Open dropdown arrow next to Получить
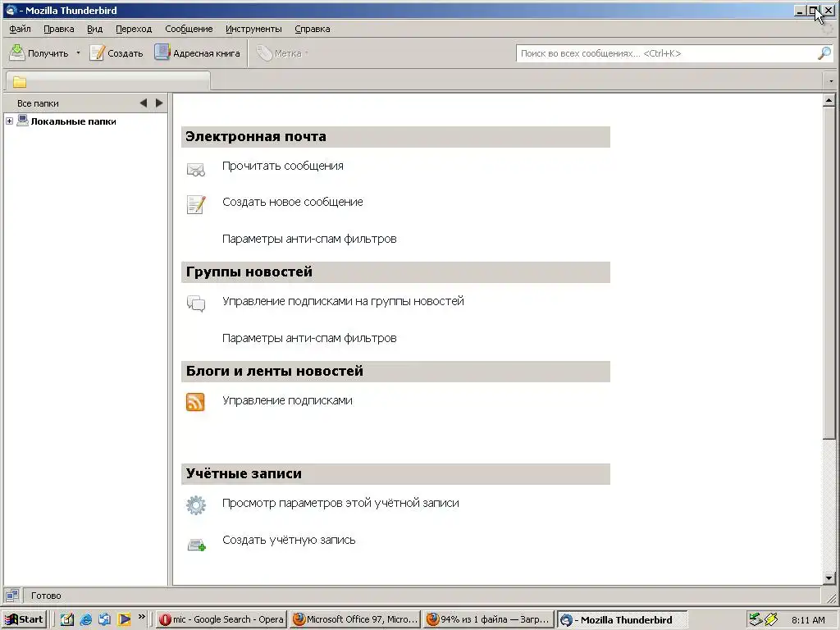Screen dimensions: 840x630 click(78, 53)
